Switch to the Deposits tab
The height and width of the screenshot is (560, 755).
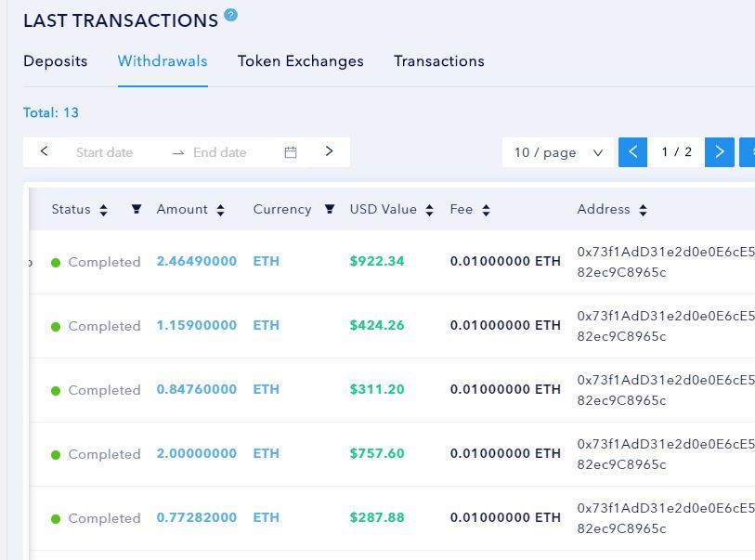55,61
